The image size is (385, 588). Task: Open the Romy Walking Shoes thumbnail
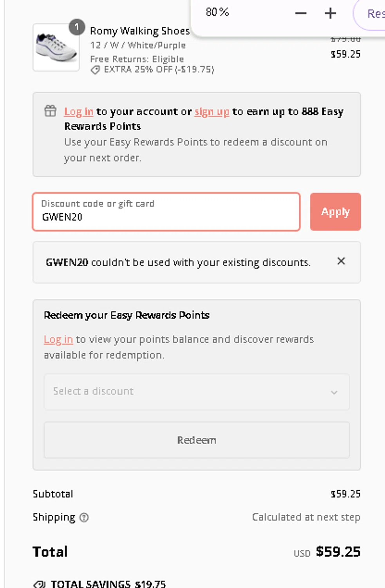click(x=56, y=47)
